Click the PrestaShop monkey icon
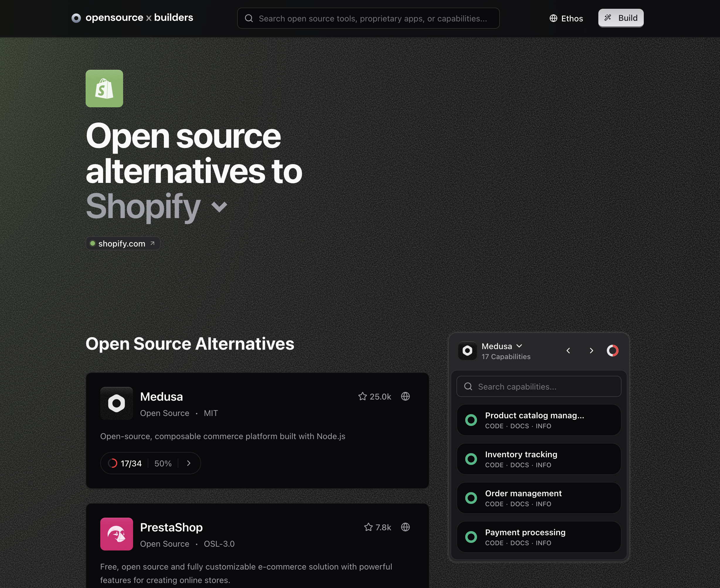Screen dimensions: 720x588 coord(116,534)
